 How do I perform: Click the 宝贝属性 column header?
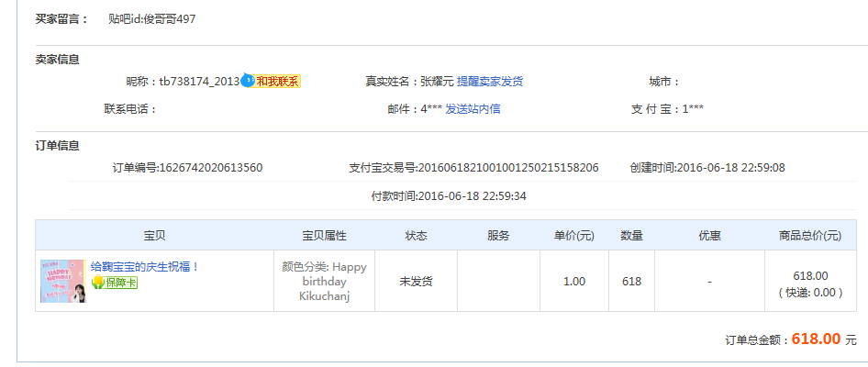(324, 236)
